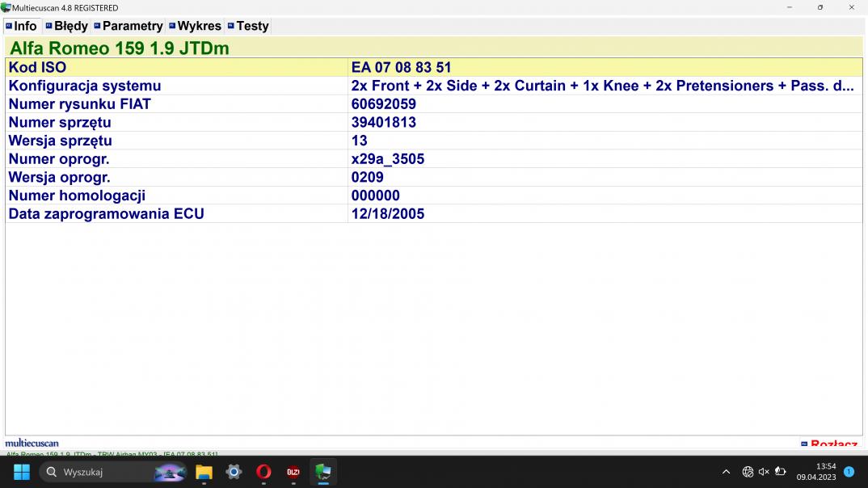
Task: Click the value 60692059
Action: [x=384, y=104]
